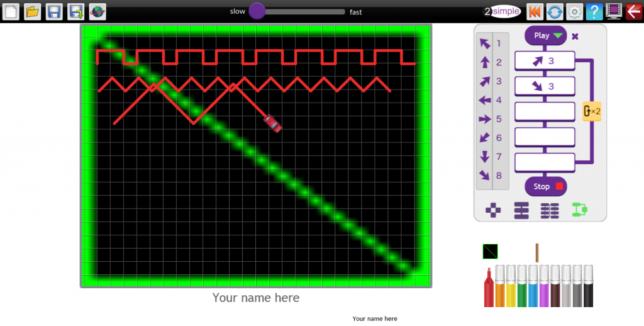
Task: Click the fifth empty program slot
Action: tap(545, 163)
